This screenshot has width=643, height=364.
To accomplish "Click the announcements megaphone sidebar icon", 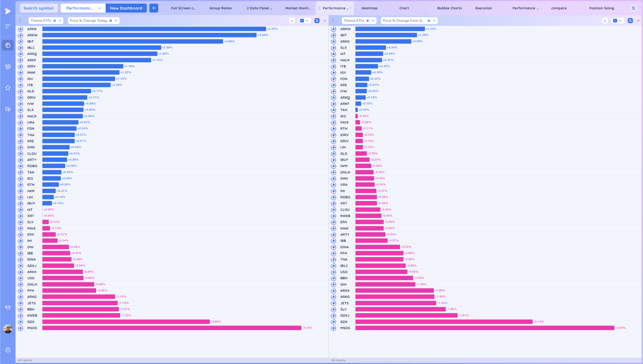I will pos(8,109).
